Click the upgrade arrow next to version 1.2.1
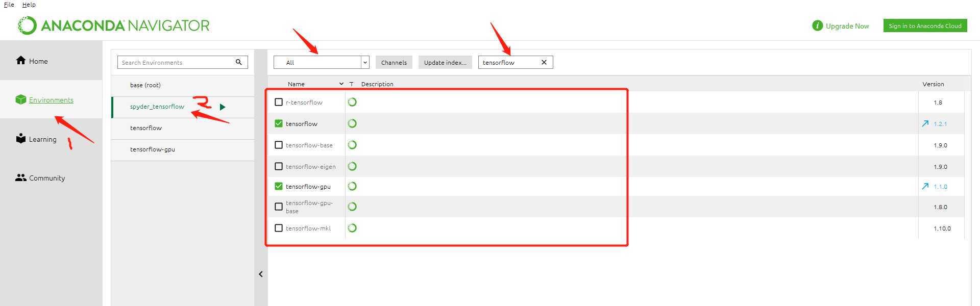The height and width of the screenshot is (306, 980). (x=925, y=123)
